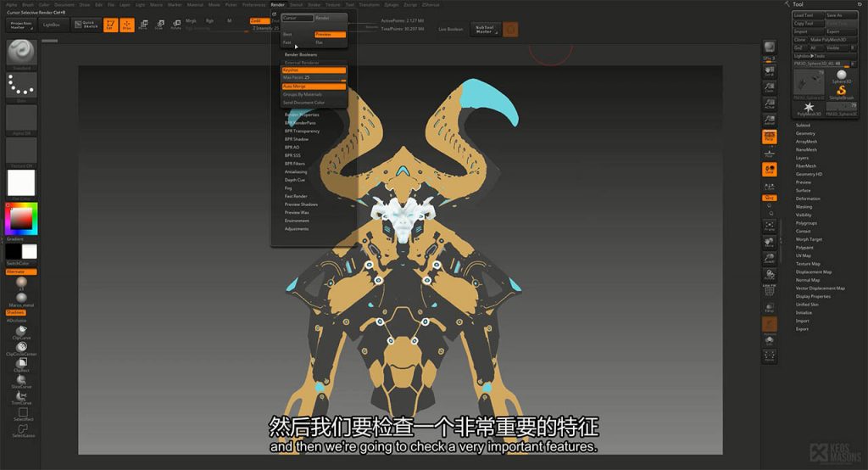This screenshot has width=868, height=470.
Task: Click the Load Tool button
Action: point(808,15)
